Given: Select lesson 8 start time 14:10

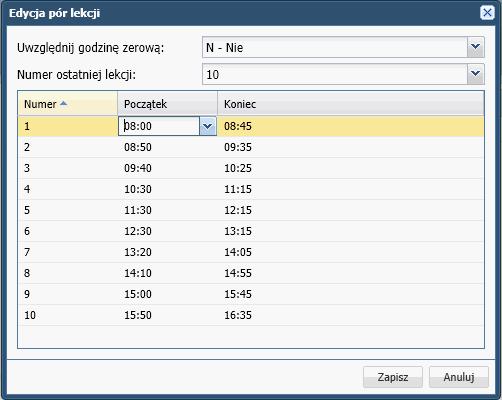Looking at the screenshot, I should [138, 273].
